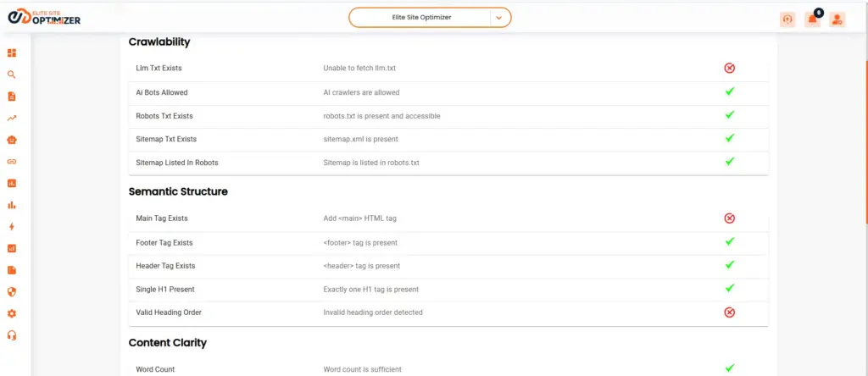Open the chain link icon in sidebar
868x376 pixels.
[x=12, y=162]
